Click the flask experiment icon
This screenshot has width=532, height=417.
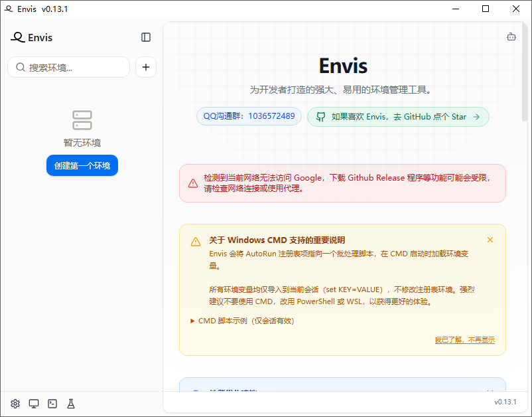71,404
